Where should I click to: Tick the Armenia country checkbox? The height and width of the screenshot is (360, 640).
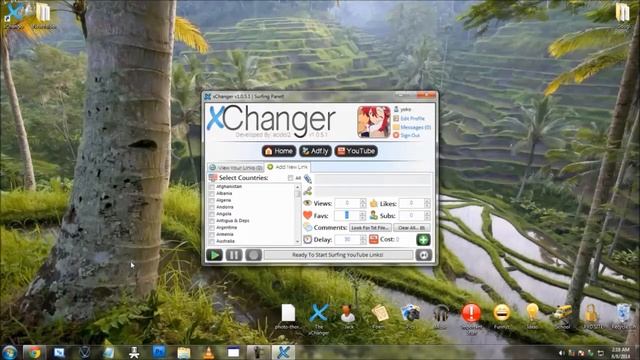[x=211, y=234]
